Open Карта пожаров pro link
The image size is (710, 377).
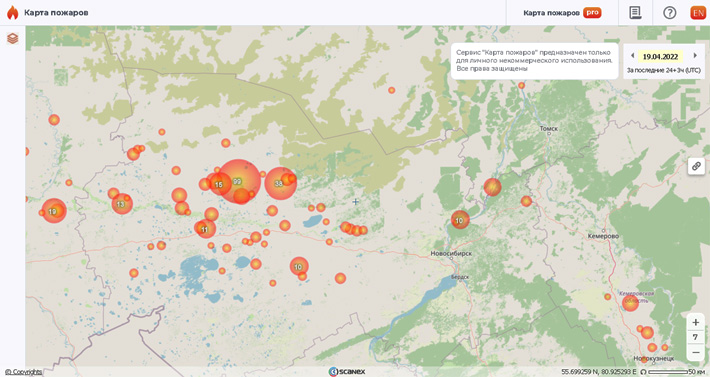[562, 13]
